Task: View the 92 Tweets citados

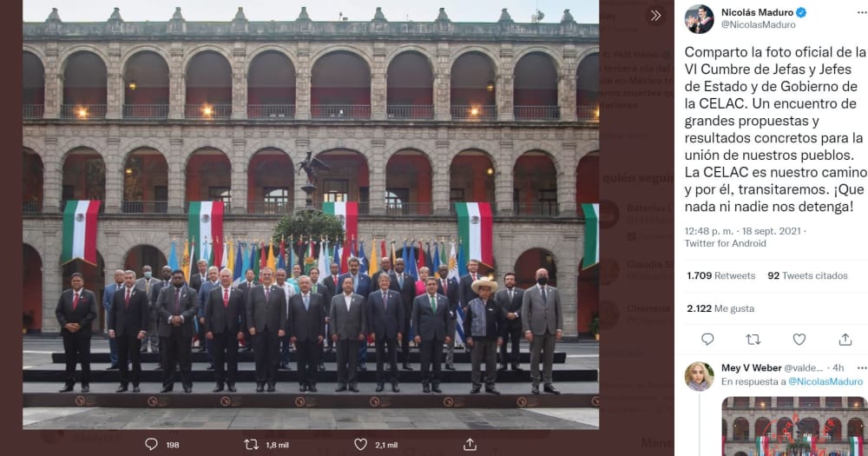Action: tap(807, 275)
